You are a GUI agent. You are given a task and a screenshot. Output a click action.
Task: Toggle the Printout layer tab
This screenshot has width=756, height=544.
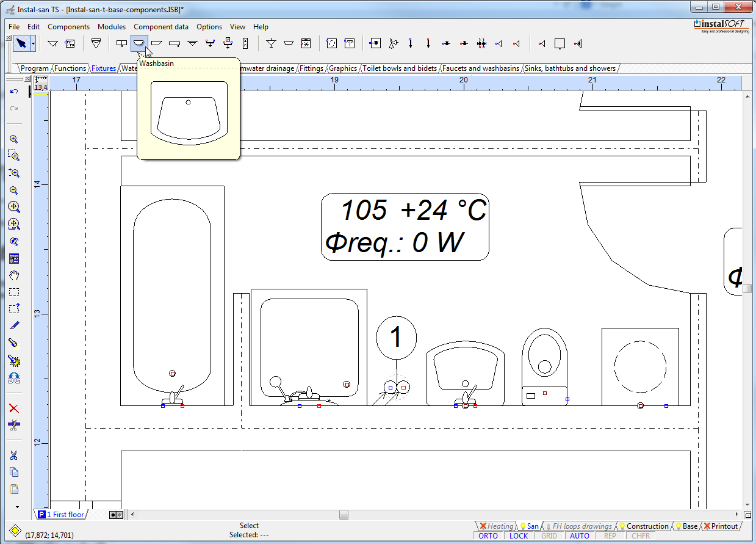[721, 526]
